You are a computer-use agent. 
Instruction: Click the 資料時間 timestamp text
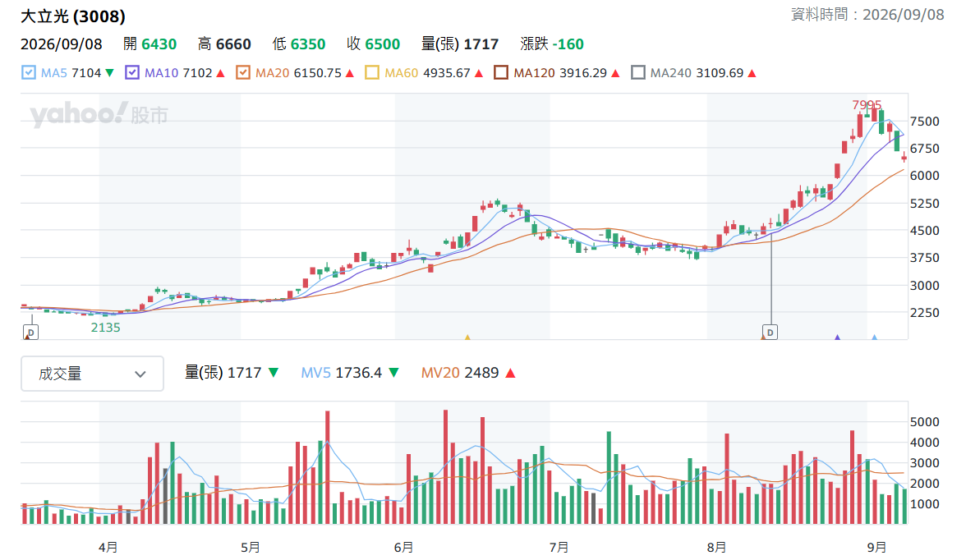pyautogui.click(x=867, y=14)
